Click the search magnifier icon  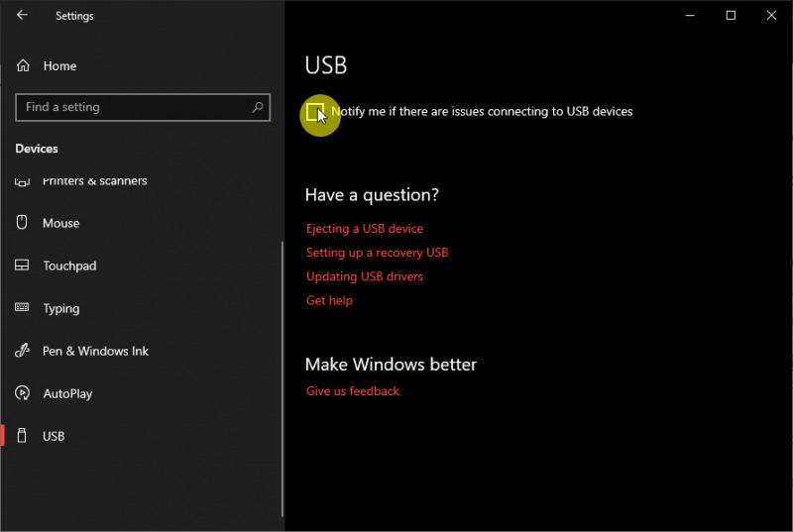pos(258,107)
